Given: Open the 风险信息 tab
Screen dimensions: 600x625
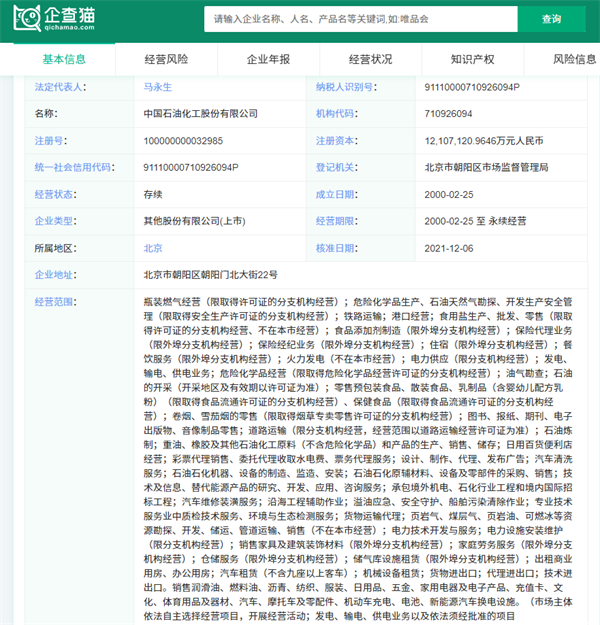Looking at the screenshot, I should [574, 59].
